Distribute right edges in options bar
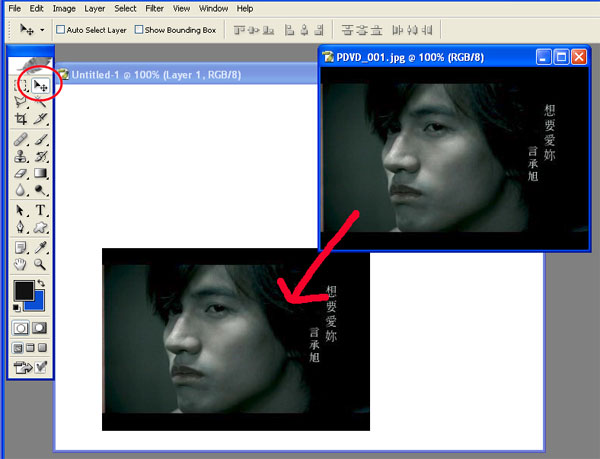Screen dimensions: 600x459 (427, 30)
